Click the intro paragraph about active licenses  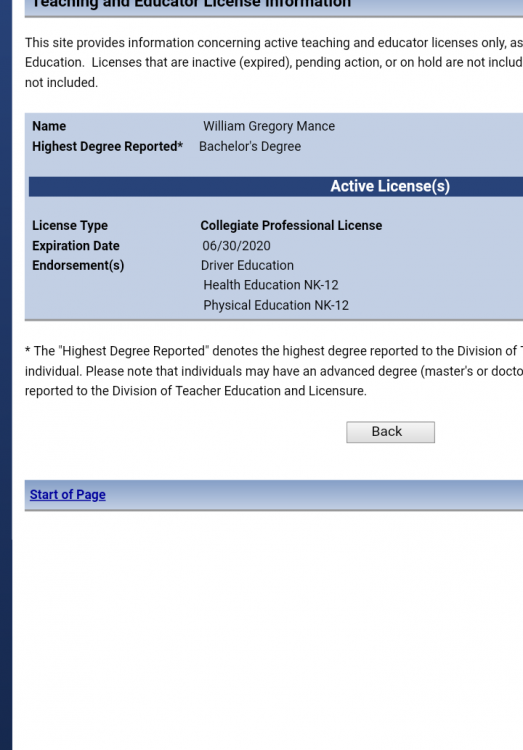point(274,63)
